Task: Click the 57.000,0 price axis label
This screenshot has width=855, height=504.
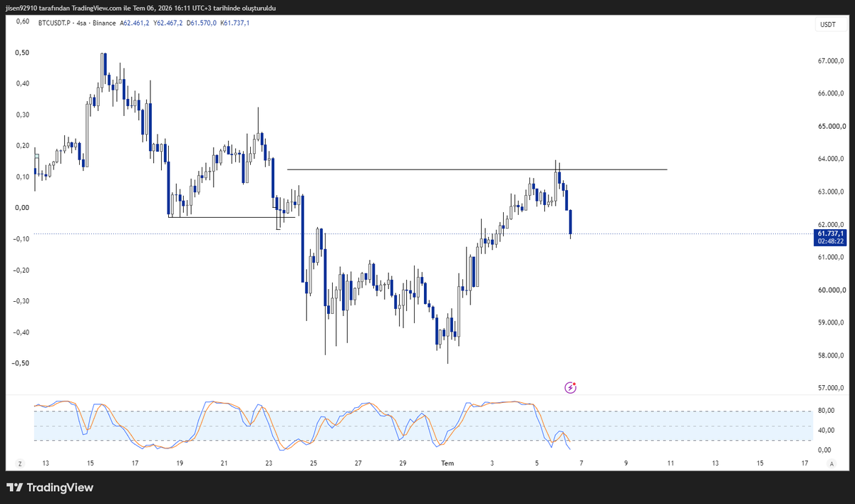Action: [x=831, y=388]
